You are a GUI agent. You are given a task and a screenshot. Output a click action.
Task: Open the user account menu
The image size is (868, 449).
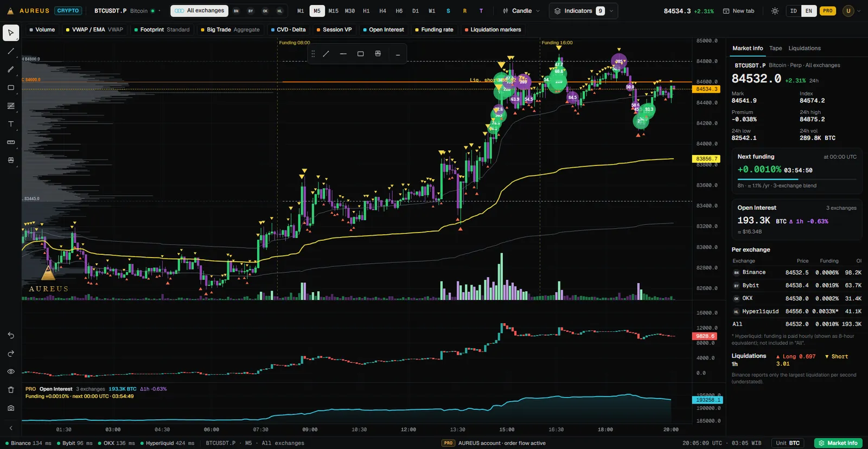point(852,11)
